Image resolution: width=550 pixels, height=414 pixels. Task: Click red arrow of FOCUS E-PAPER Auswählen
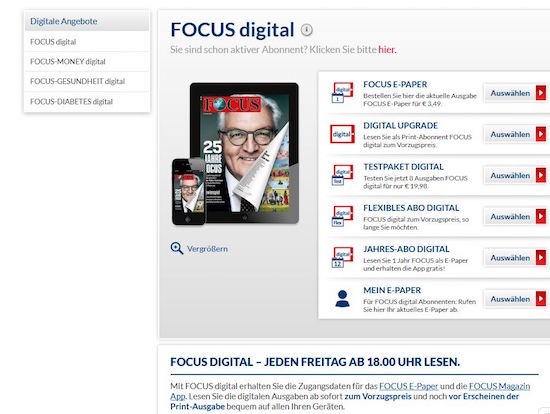tap(541, 93)
